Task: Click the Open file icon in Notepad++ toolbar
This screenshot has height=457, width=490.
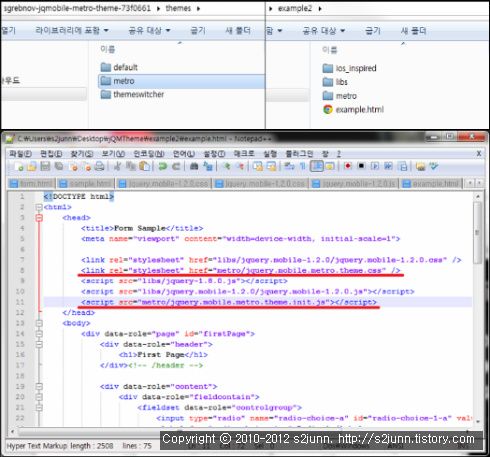Action: [32, 166]
